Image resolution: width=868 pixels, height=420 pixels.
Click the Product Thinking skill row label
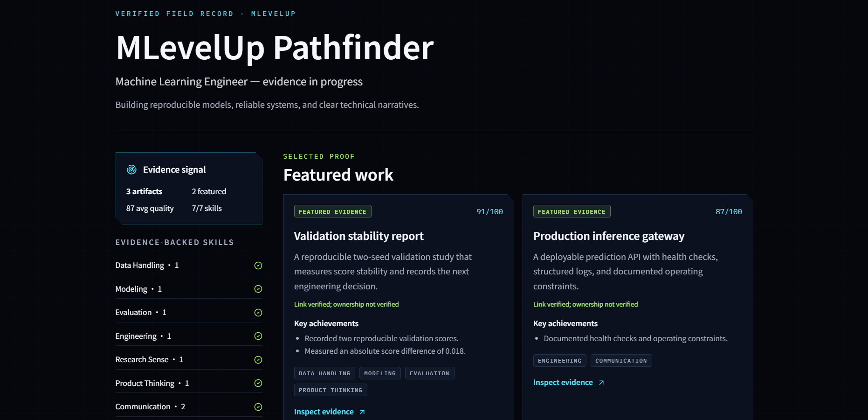(x=152, y=383)
